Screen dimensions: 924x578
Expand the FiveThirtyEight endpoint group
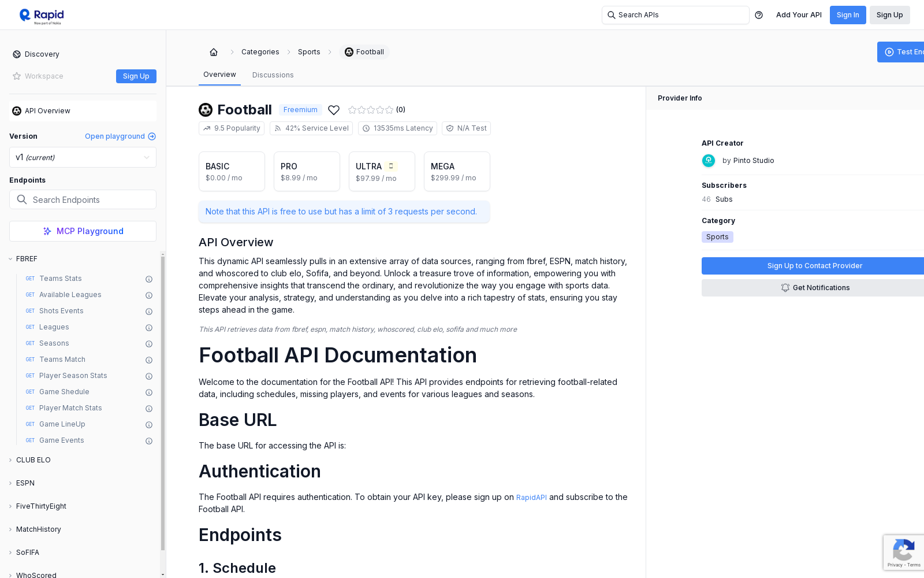point(10,506)
